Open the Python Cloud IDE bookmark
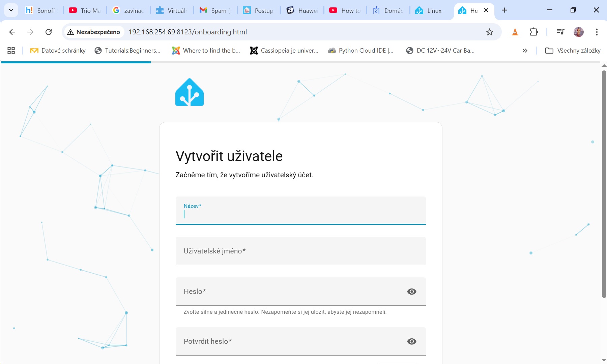This screenshot has height=364, width=607. (361, 51)
